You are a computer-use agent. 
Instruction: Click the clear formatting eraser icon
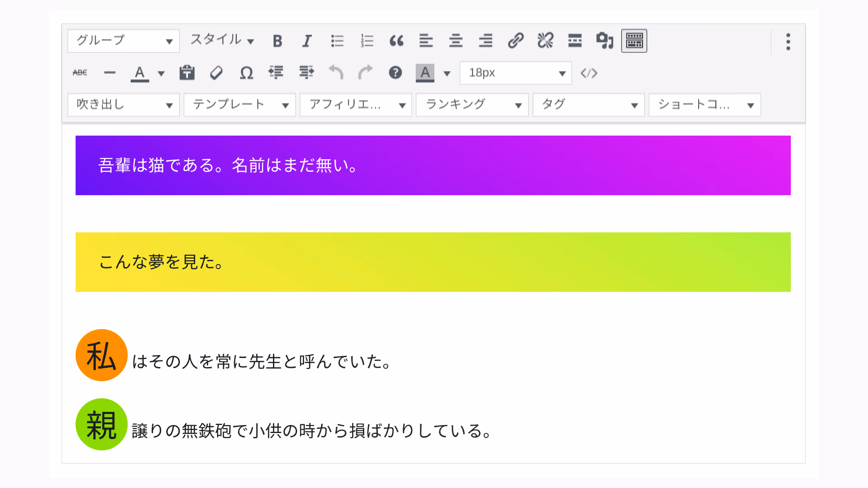pos(216,73)
